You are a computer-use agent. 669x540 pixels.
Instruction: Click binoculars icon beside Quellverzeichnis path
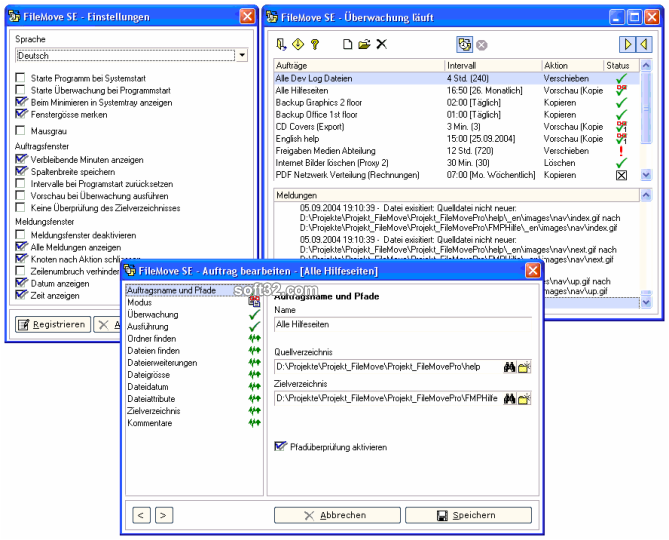[x=509, y=367]
